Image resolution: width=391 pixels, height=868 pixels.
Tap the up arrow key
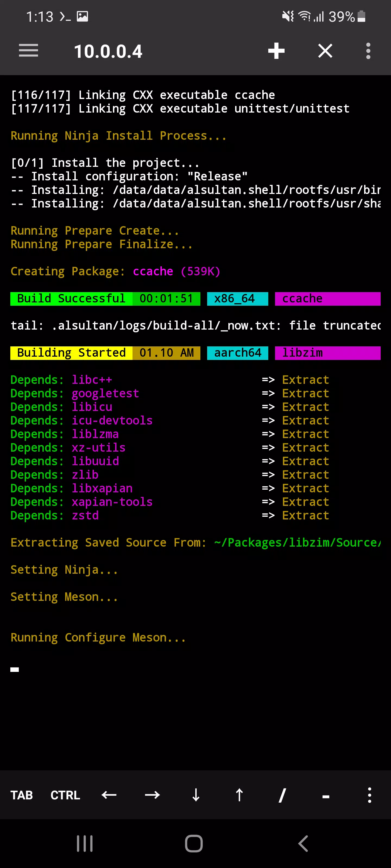pos(239,795)
